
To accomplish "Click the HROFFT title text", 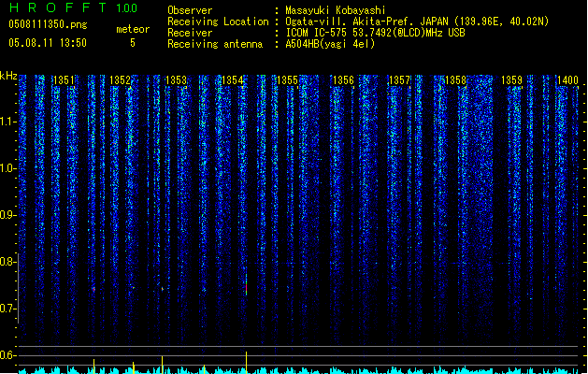I will click(57, 7).
